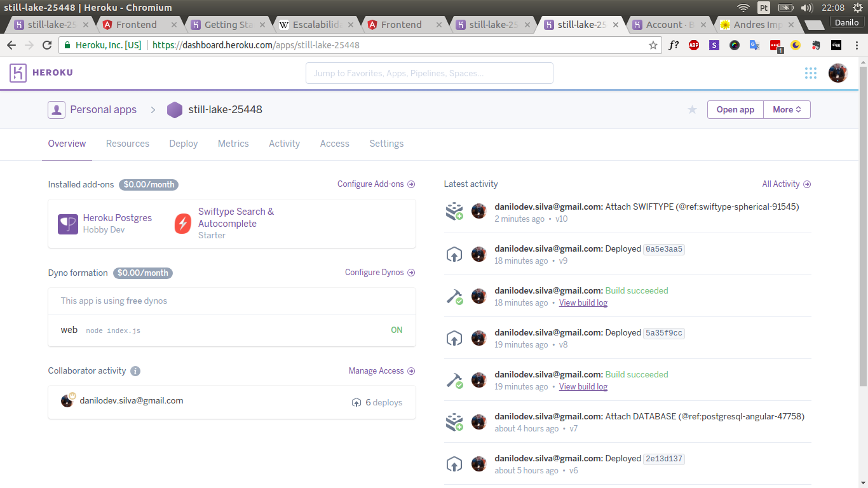Switch to the Account browser tab
This screenshot has width=868, height=488.
pos(669,25)
